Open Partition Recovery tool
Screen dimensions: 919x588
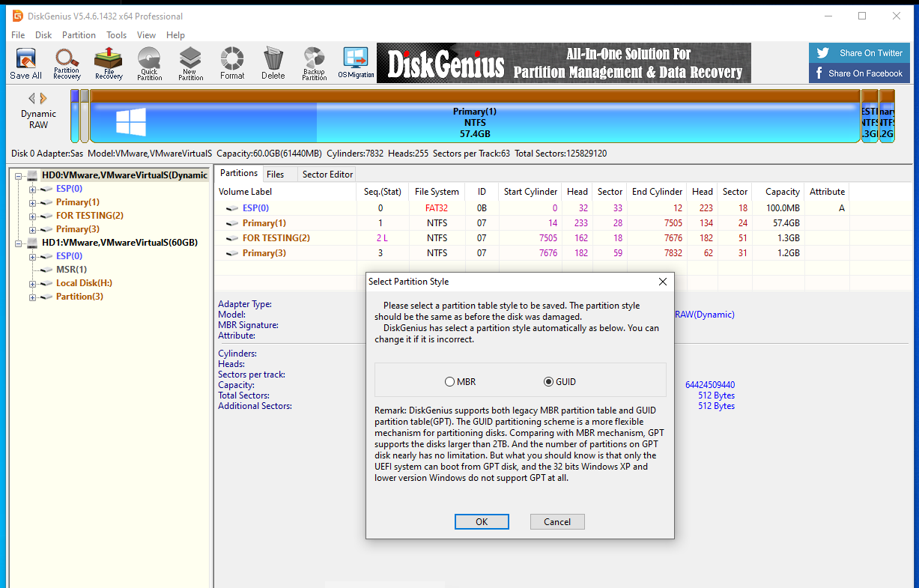67,64
